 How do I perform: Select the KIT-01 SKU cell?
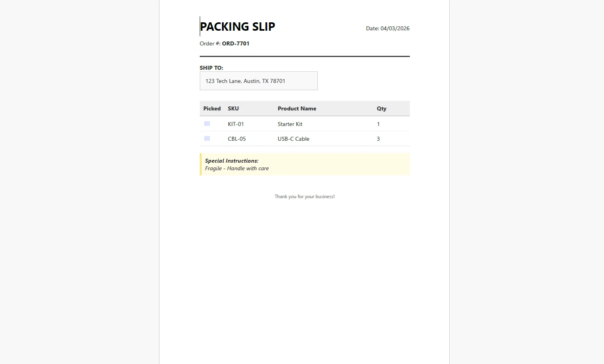coord(236,124)
